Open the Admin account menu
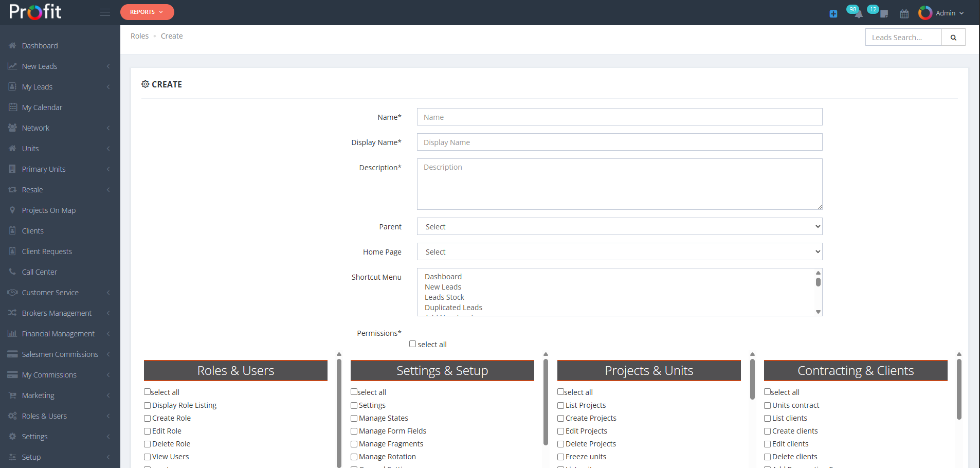 click(x=943, y=13)
